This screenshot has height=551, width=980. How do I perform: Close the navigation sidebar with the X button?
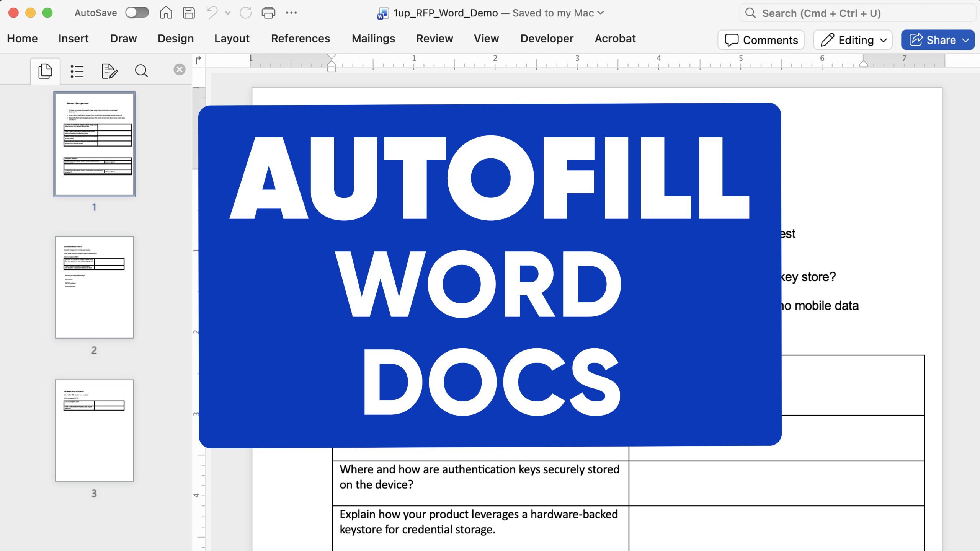179,69
